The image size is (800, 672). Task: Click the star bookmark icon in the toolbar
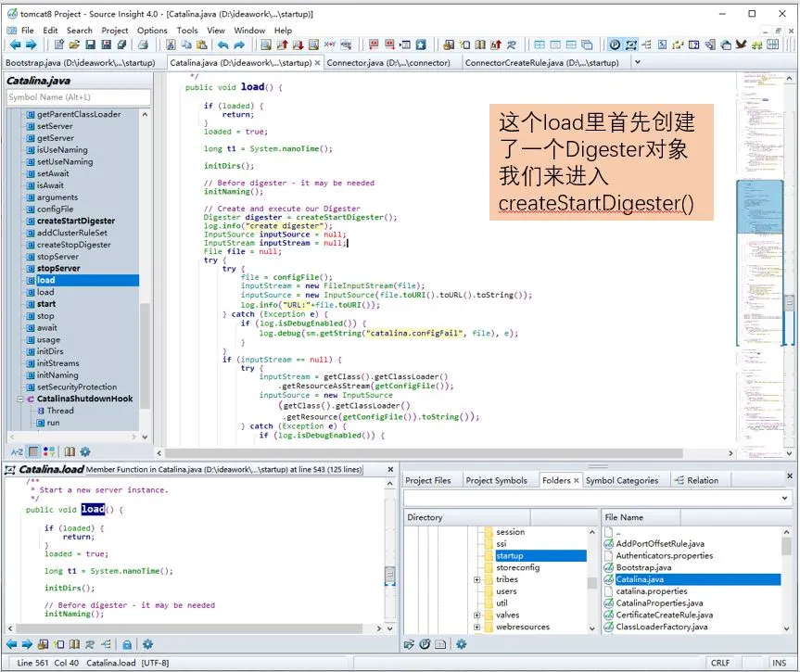click(x=421, y=44)
